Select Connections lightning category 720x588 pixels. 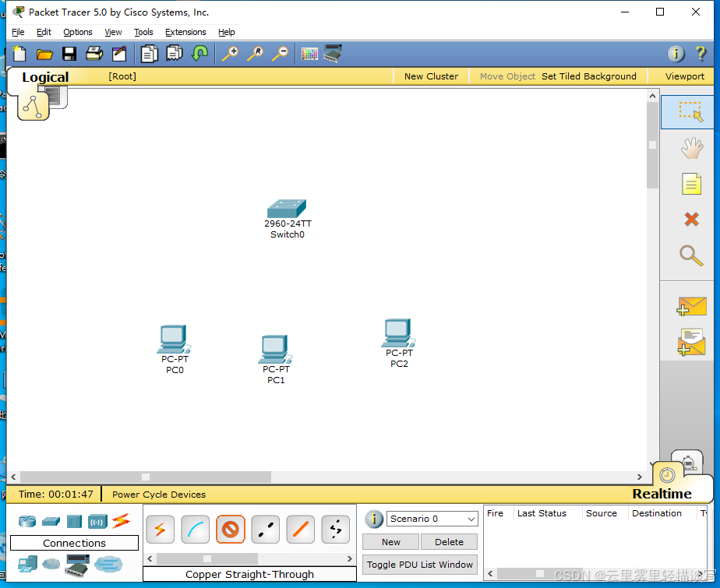pyautogui.click(x=122, y=520)
